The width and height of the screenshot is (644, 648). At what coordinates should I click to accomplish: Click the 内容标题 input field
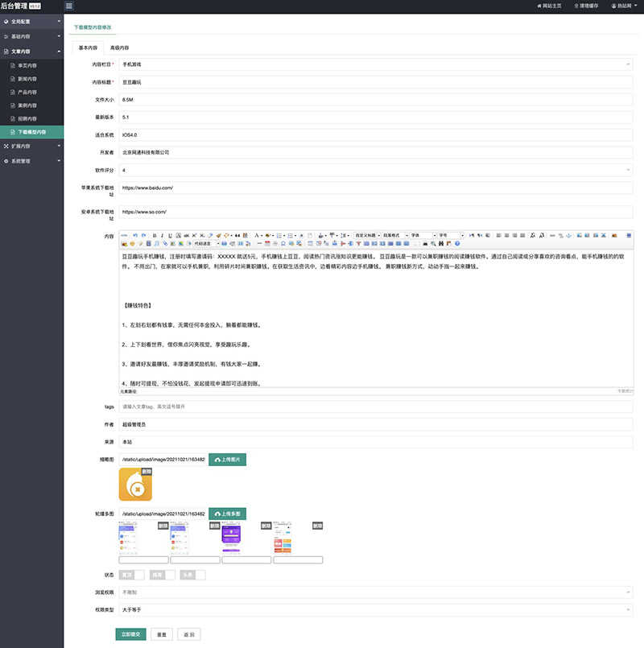376,82
